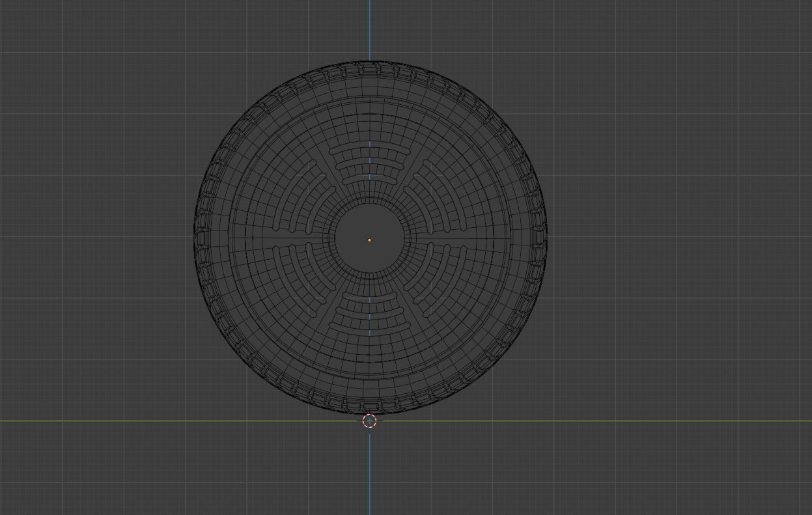Click the orange origin dot at wheel hub
This screenshot has width=812, height=515.
pos(369,240)
